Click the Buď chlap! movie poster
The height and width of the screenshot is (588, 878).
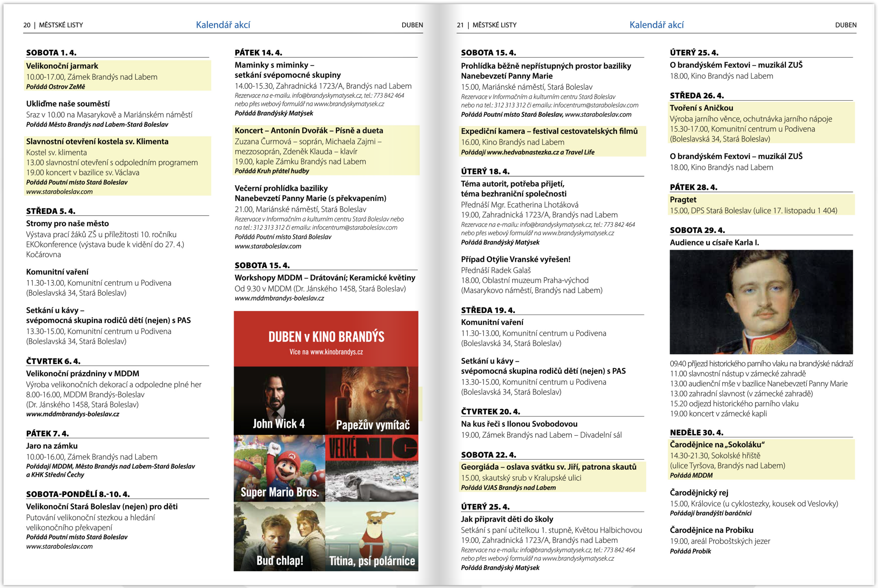279,536
